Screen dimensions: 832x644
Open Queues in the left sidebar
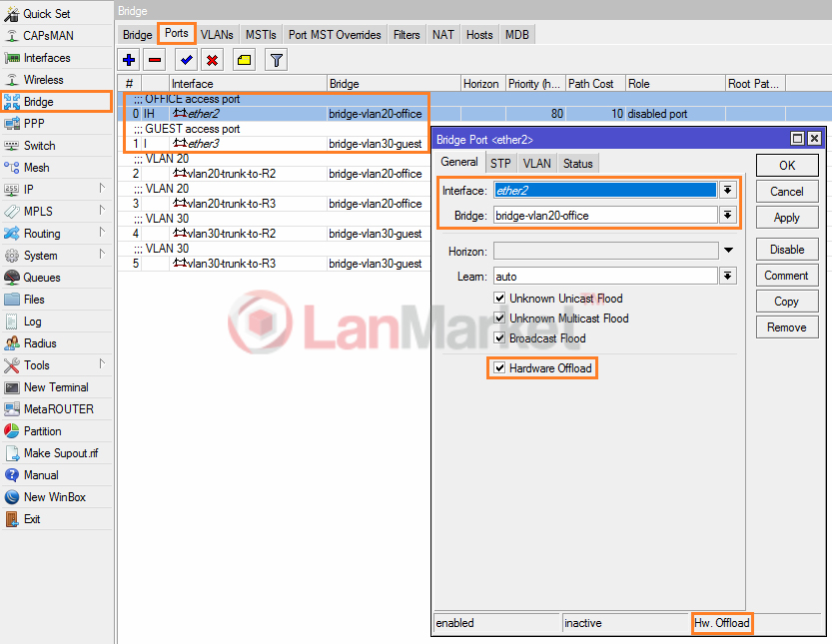coord(42,278)
